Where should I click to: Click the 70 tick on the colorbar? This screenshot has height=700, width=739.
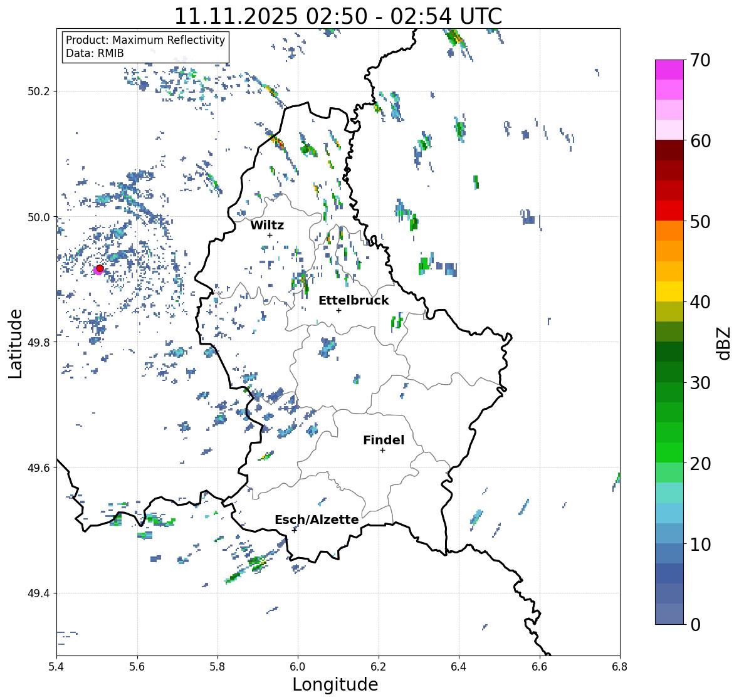[700, 60]
